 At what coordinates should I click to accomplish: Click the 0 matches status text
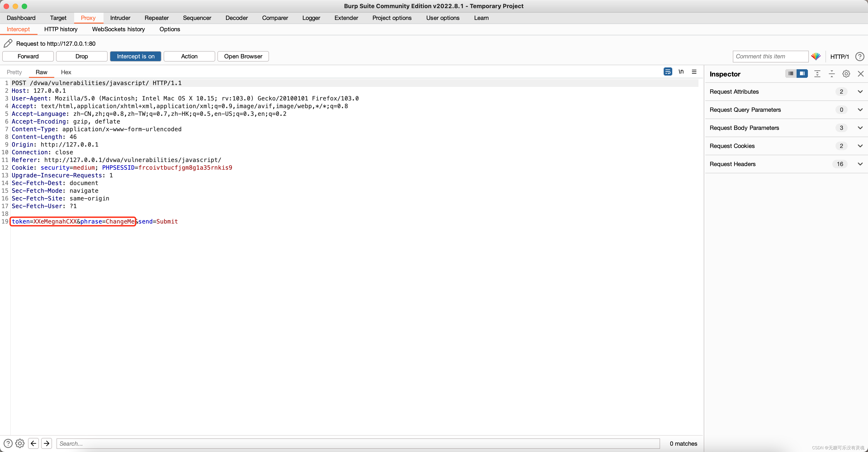683,444
